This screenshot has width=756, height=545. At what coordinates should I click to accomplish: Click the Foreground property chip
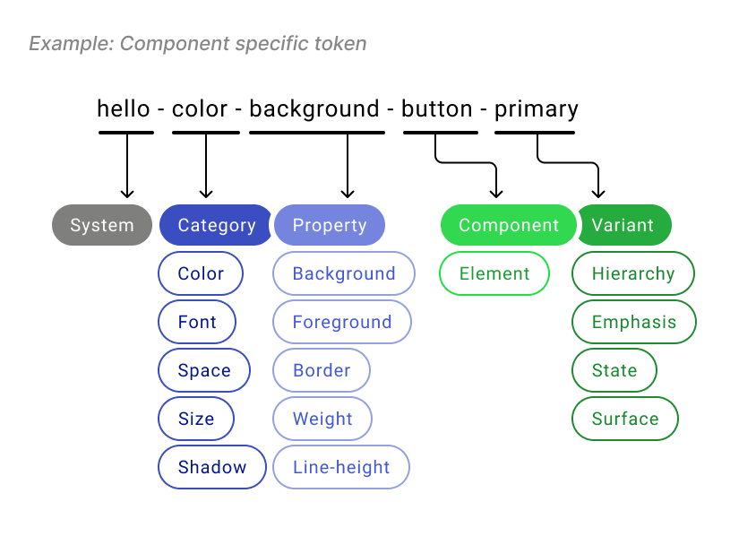coord(342,322)
